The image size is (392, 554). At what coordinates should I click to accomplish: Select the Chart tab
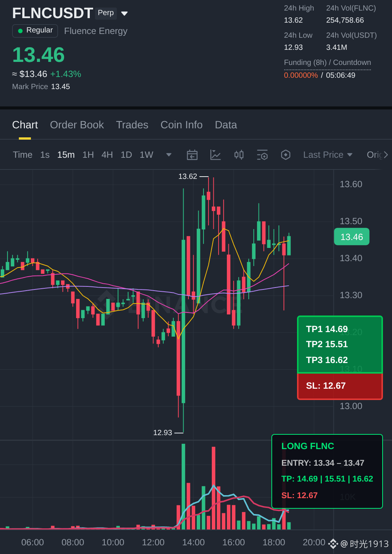point(25,125)
